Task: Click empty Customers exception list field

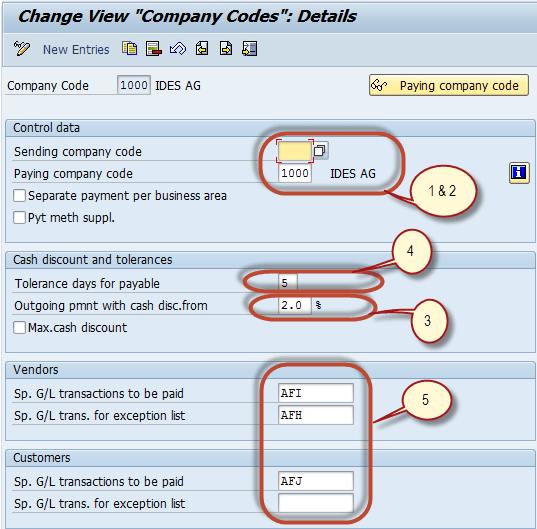Action: click(316, 503)
